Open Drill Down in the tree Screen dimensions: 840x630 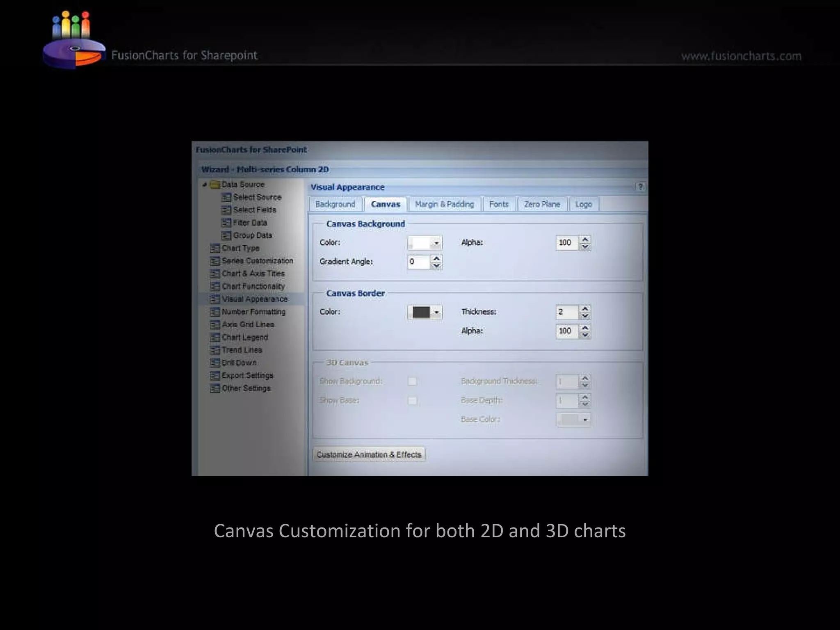239,363
